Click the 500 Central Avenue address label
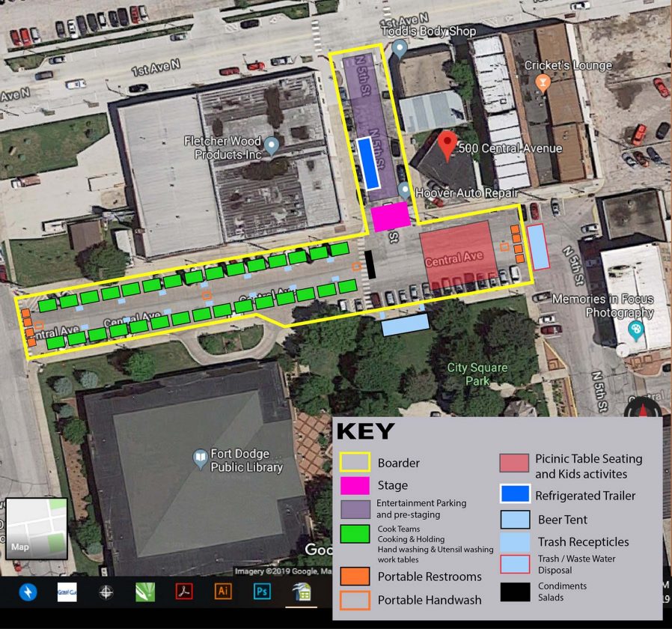 (510, 148)
